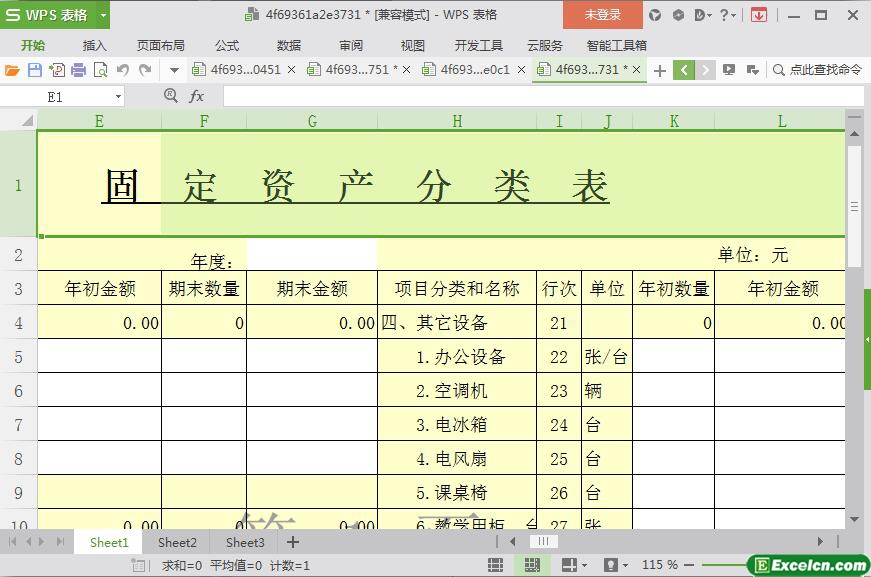This screenshot has height=577, width=871.
Task: Open the WPS 表格 application menu dropdown
Action: (x=103, y=15)
